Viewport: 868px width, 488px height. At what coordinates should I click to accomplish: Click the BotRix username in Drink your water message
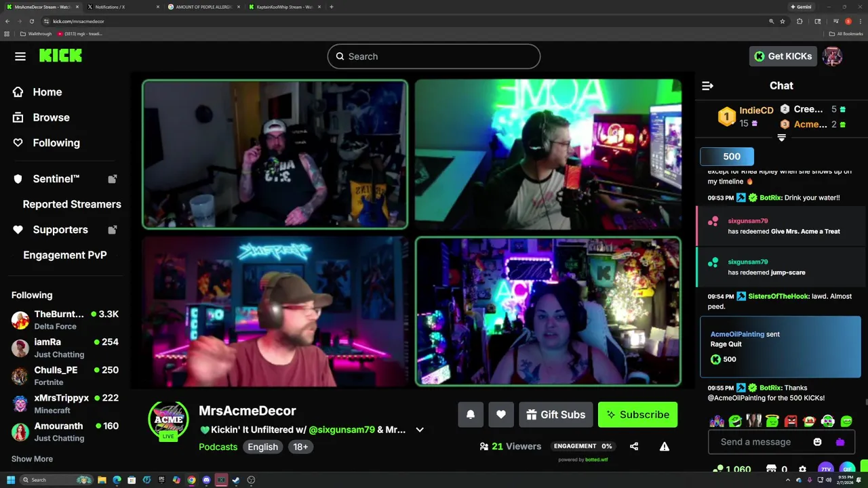point(770,198)
